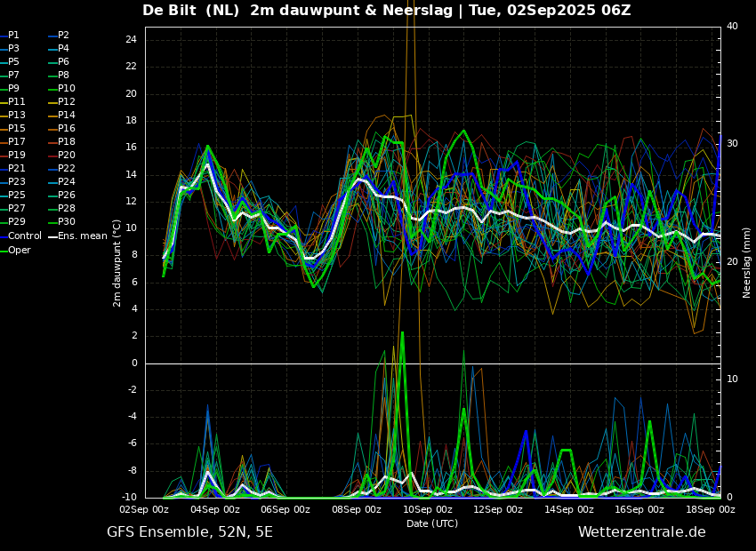Select the P30 legend label
The height and width of the screenshot is (551, 756).
[67, 222]
